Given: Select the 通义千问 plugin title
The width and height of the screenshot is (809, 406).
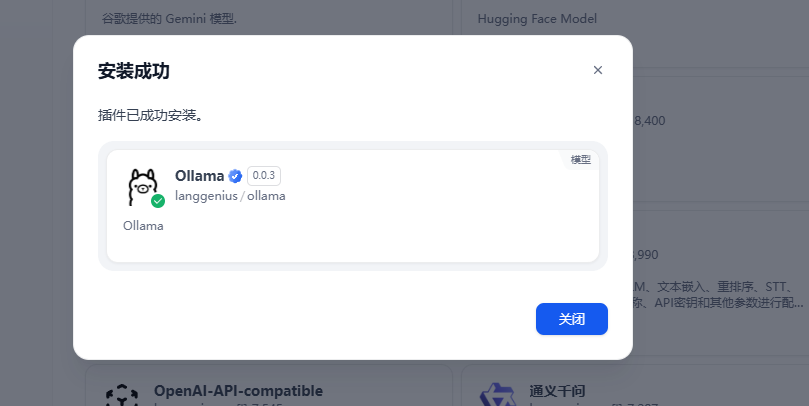Looking at the screenshot, I should pyautogui.click(x=557, y=391).
